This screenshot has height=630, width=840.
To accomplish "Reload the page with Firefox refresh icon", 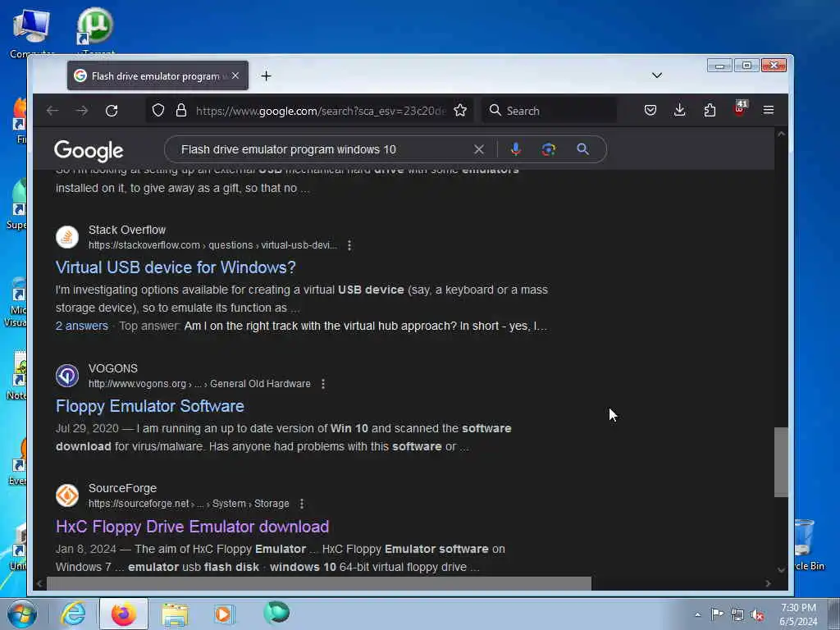I will [x=112, y=111].
